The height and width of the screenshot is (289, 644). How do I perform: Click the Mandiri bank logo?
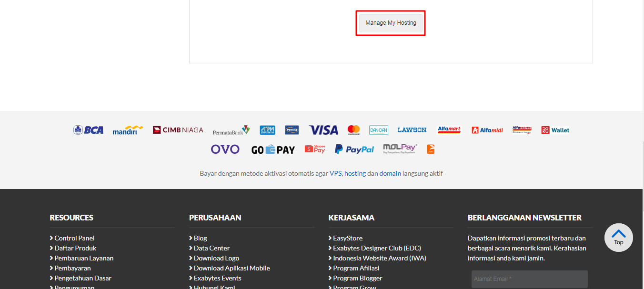point(127,130)
